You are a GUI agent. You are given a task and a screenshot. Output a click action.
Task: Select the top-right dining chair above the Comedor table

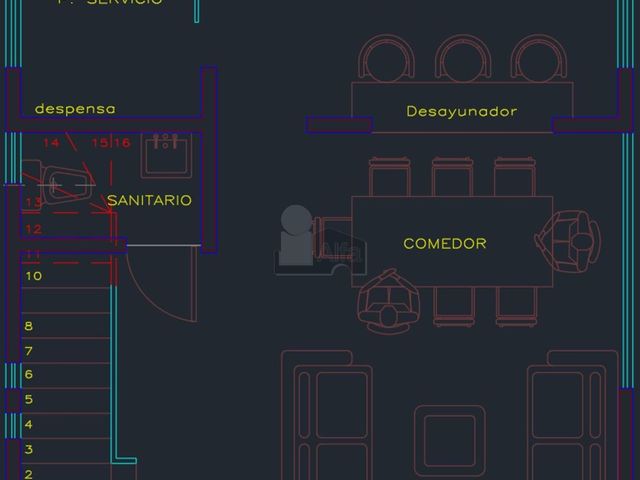515,176
